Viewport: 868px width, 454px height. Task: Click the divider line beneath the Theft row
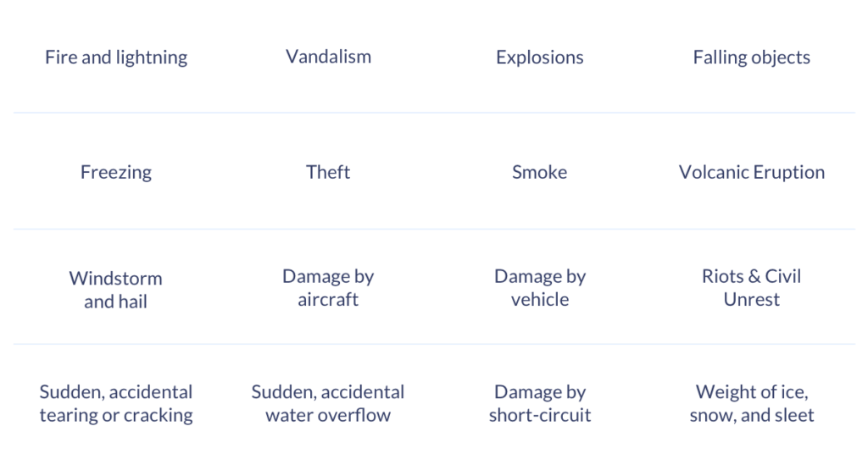(x=328, y=229)
